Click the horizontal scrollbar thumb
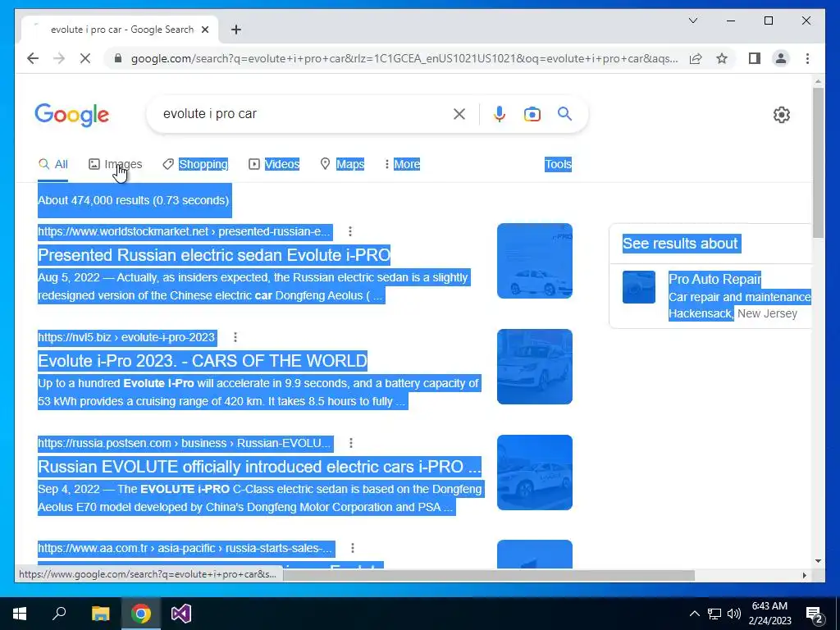 pos(489,575)
